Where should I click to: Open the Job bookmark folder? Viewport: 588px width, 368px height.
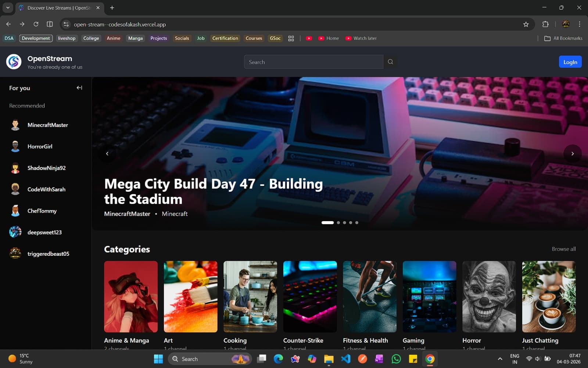click(201, 38)
